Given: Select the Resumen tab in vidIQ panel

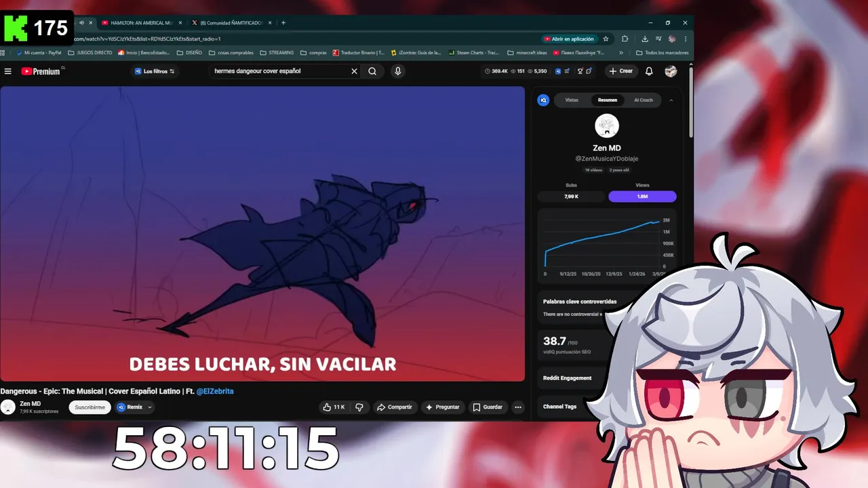Looking at the screenshot, I should pyautogui.click(x=608, y=100).
